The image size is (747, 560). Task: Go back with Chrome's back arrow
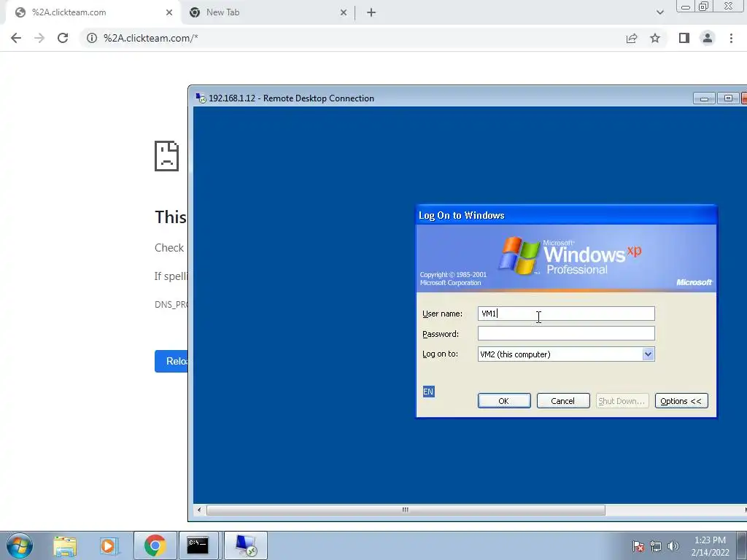coord(16,38)
